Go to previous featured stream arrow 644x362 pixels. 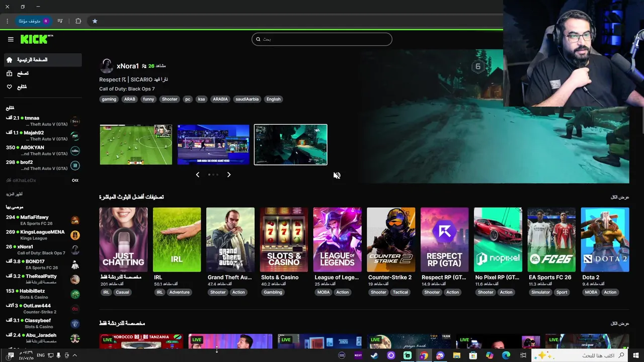197,174
